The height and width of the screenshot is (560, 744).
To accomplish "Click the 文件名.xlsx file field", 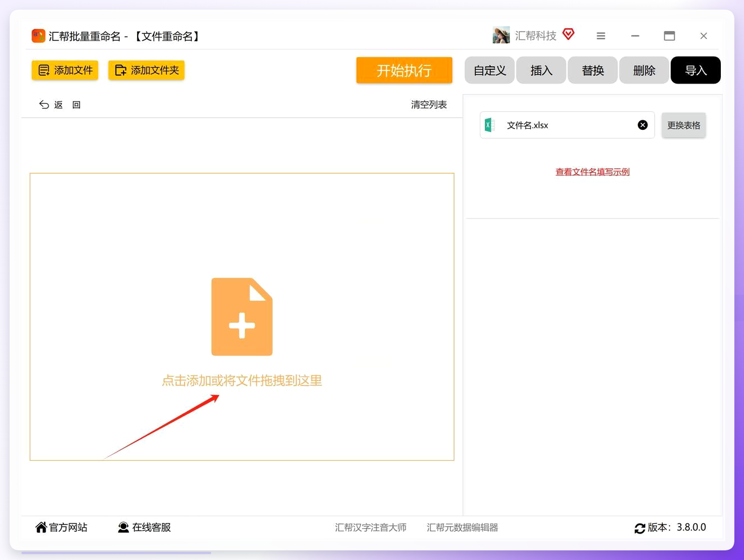I will pyautogui.click(x=567, y=125).
